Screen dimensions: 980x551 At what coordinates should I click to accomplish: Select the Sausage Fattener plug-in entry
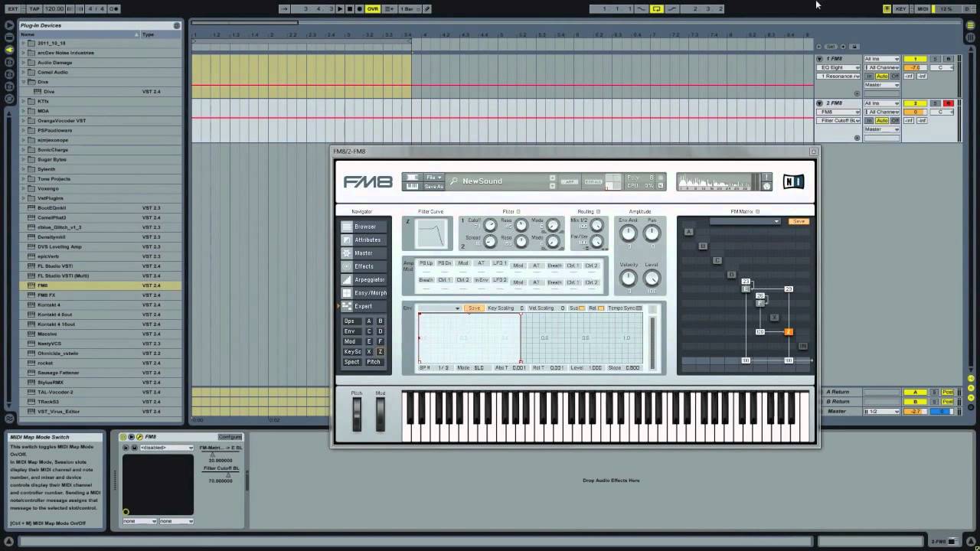[100, 373]
